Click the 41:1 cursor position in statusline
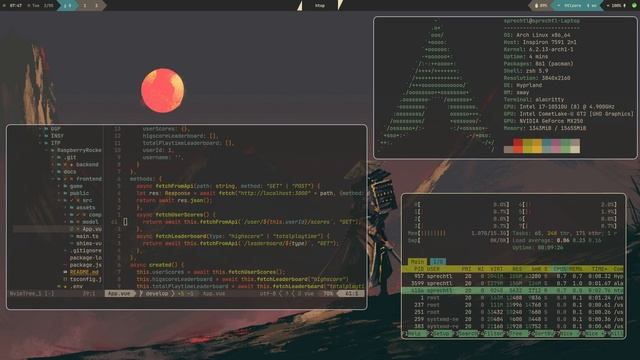This screenshot has width=640, height=360. pyautogui.click(x=351, y=293)
